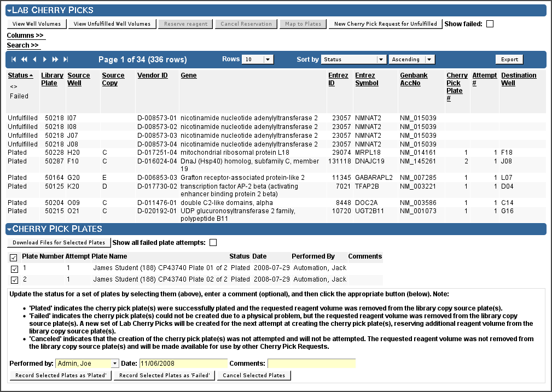The width and height of the screenshot is (552, 392).
Task: Jump forward several pages with the fast-forward icon
Action: [55, 60]
